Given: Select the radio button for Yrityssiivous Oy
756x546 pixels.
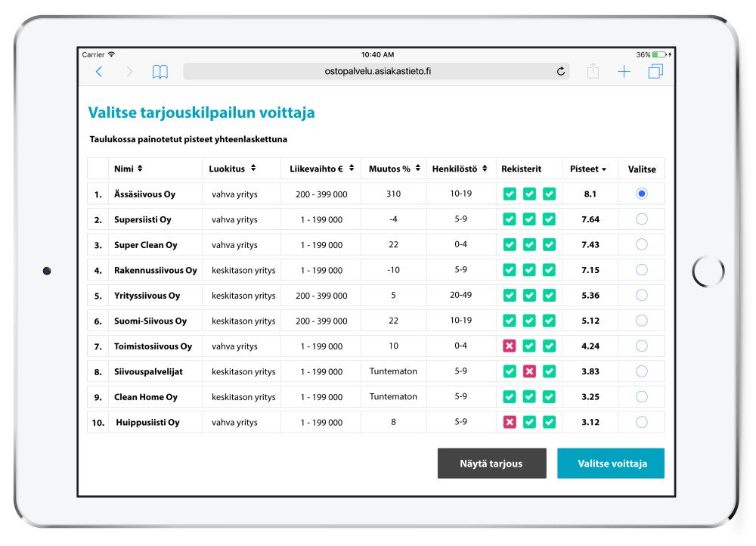Looking at the screenshot, I should [x=641, y=295].
